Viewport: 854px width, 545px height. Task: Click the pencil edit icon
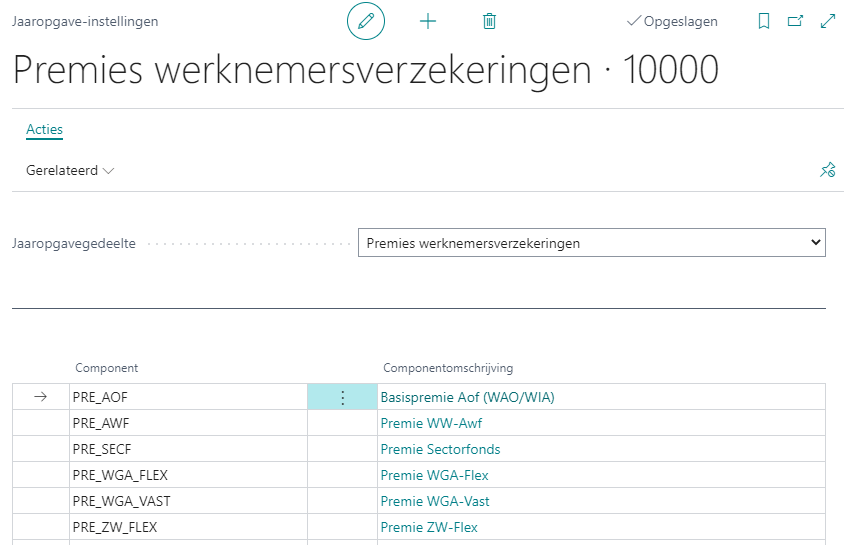click(x=366, y=21)
